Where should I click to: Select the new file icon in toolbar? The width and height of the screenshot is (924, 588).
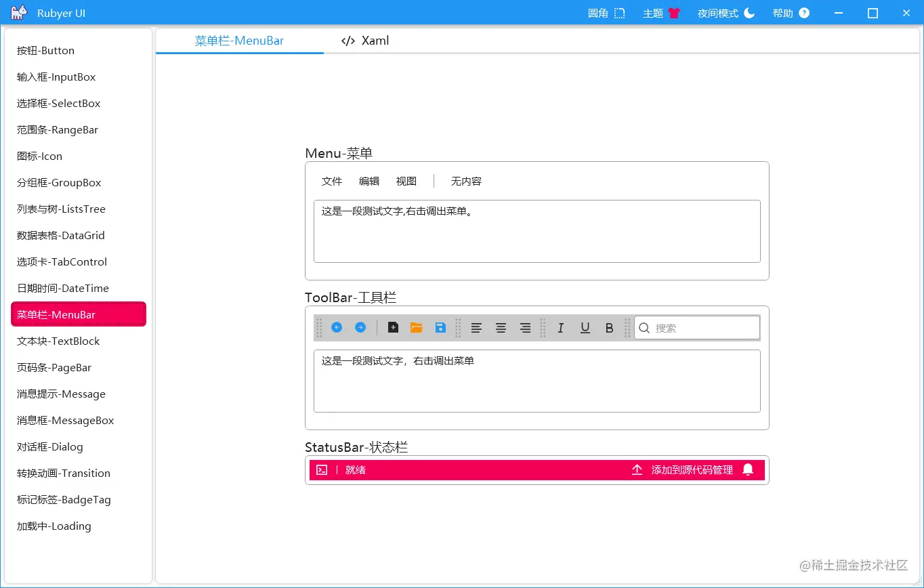[393, 327]
